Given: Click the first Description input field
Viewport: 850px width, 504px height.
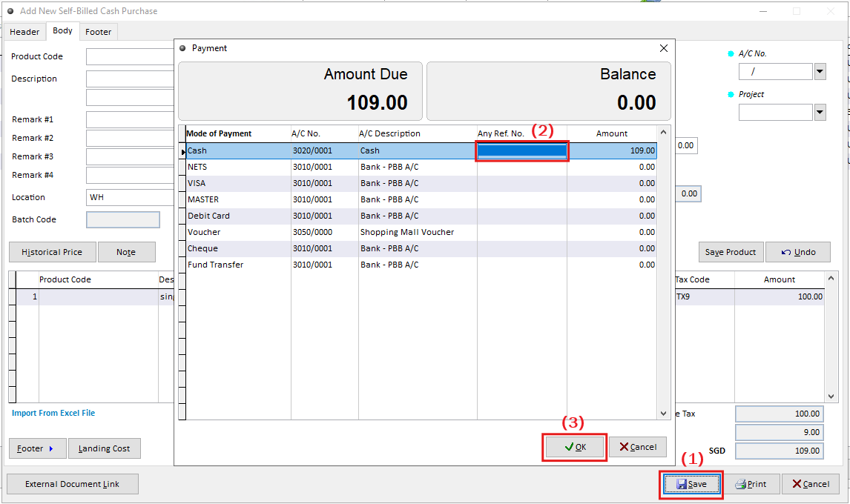Looking at the screenshot, I should click(130, 79).
